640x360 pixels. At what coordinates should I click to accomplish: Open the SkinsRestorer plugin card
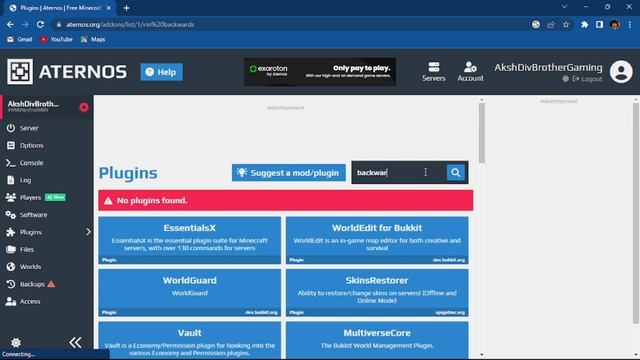(x=377, y=293)
